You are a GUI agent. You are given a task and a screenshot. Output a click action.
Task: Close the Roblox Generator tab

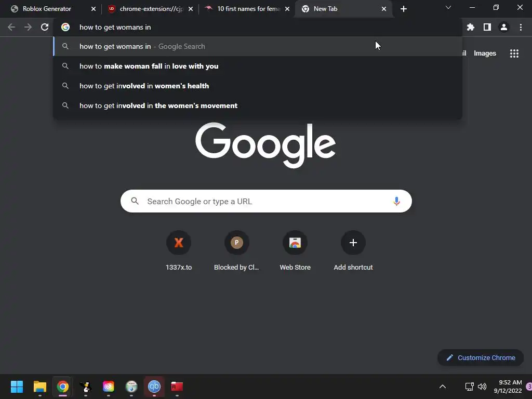point(94,9)
